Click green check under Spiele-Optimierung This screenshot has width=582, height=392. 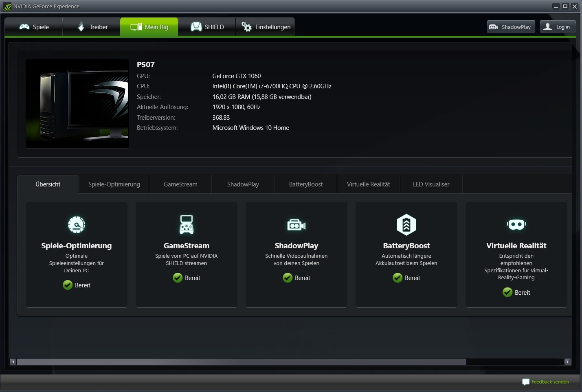tap(68, 285)
